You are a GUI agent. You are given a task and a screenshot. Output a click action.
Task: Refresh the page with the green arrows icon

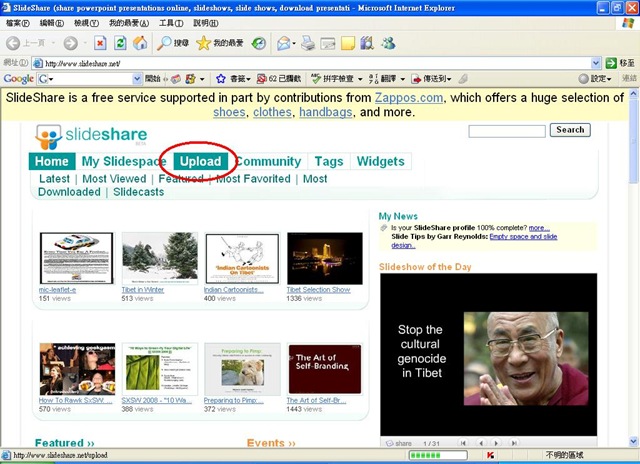(120, 43)
